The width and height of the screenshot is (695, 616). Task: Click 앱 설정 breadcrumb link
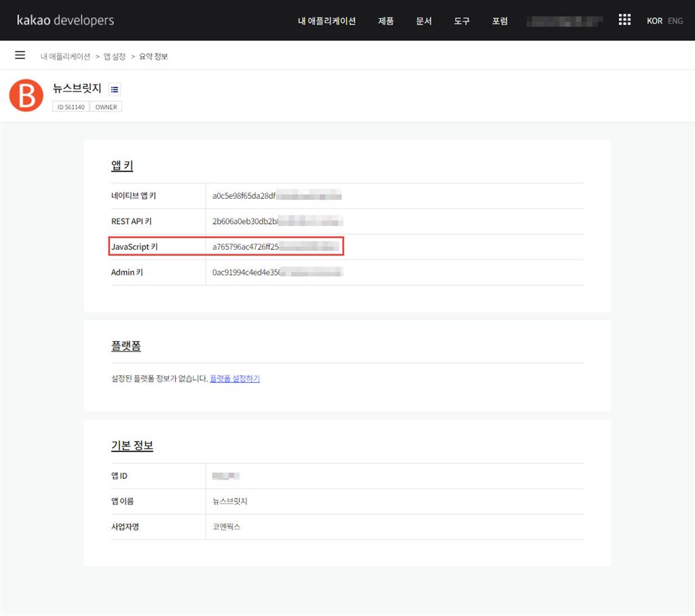click(114, 56)
